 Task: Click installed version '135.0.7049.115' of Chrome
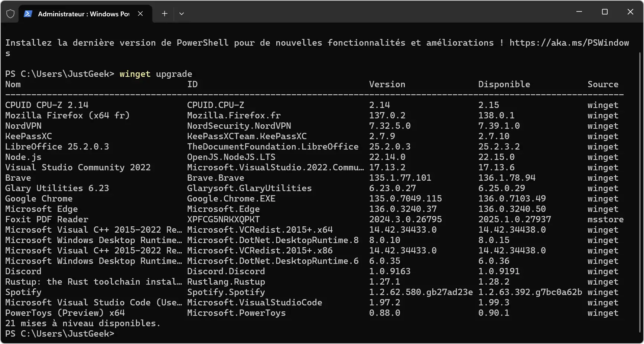click(406, 199)
